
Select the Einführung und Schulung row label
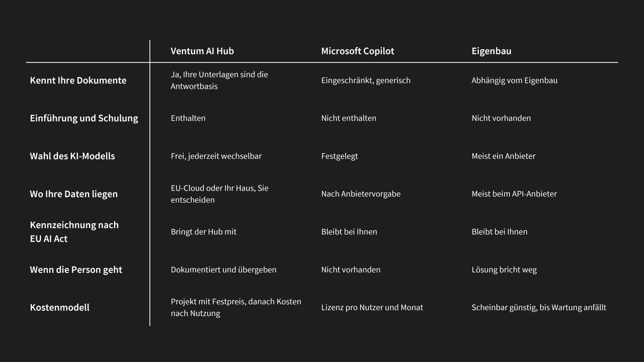[84, 118]
